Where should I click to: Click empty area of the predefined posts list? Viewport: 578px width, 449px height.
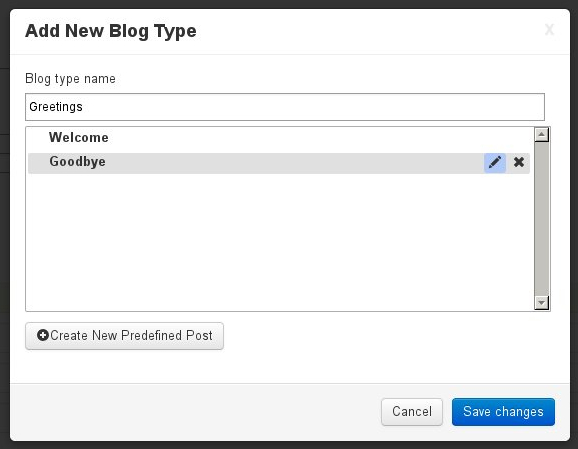279,240
